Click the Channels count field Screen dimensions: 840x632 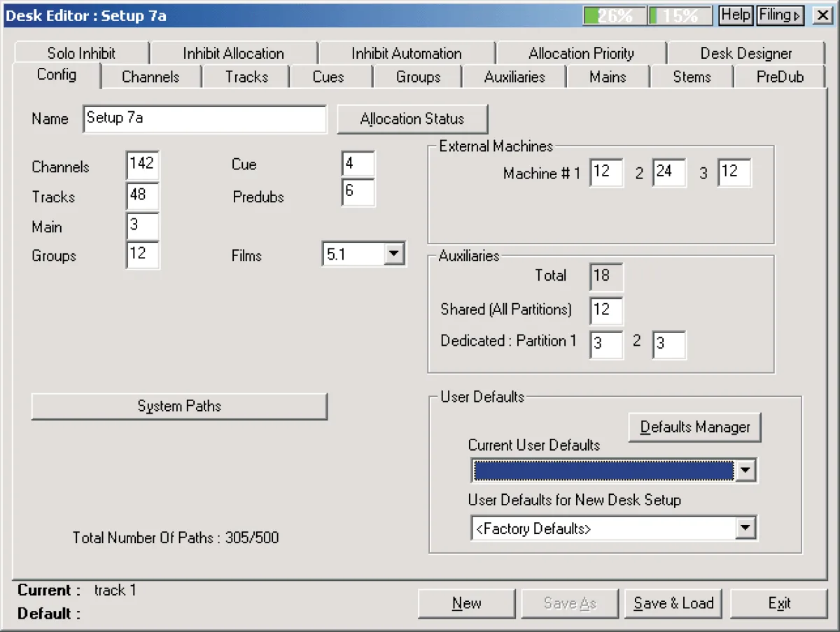tap(143, 166)
